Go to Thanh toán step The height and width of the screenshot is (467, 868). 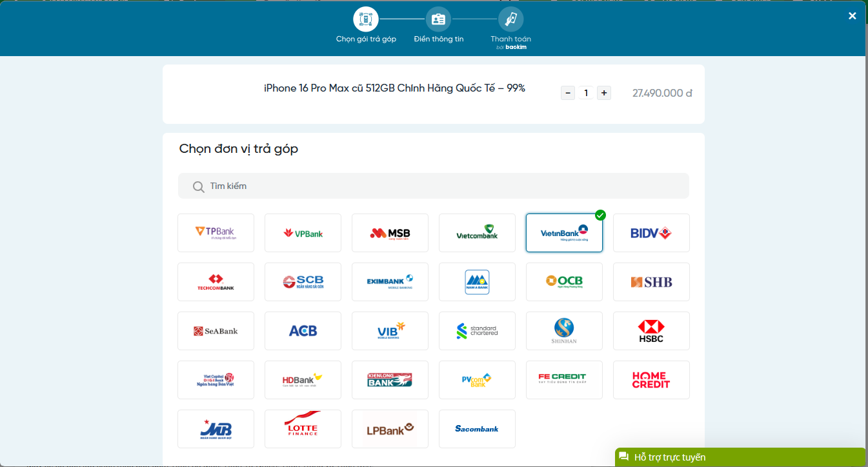[510, 28]
